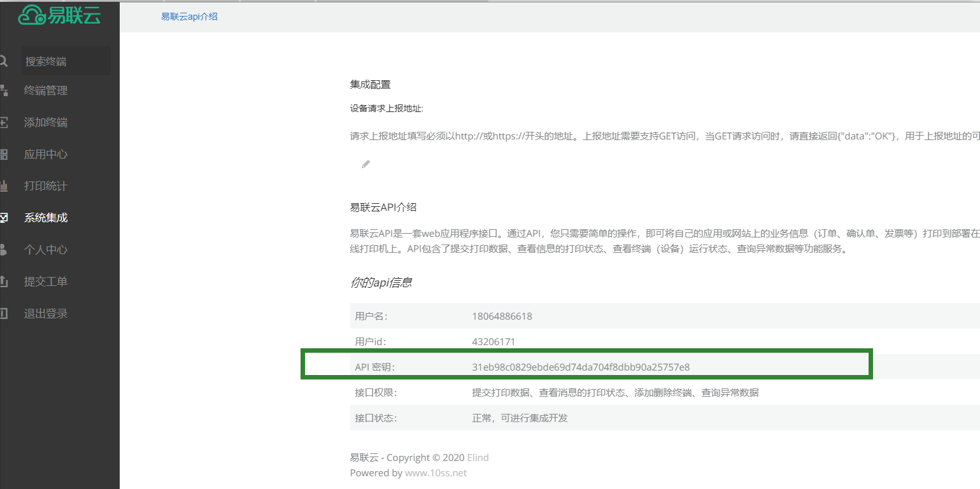Click the 接口状态 value 正常，可进行集成开发
This screenshot has height=489, width=980.
[x=520, y=418]
